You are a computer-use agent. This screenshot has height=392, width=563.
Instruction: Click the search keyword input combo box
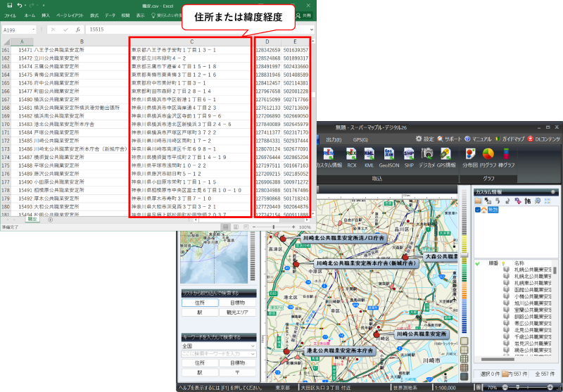tap(219, 353)
